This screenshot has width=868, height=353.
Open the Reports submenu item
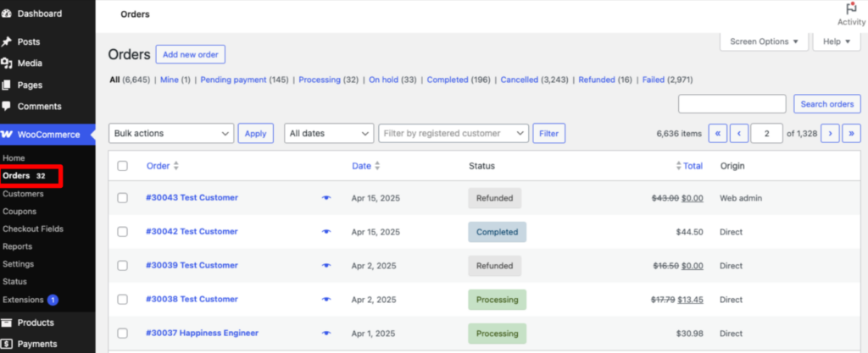pyautogui.click(x=17, y=246)
